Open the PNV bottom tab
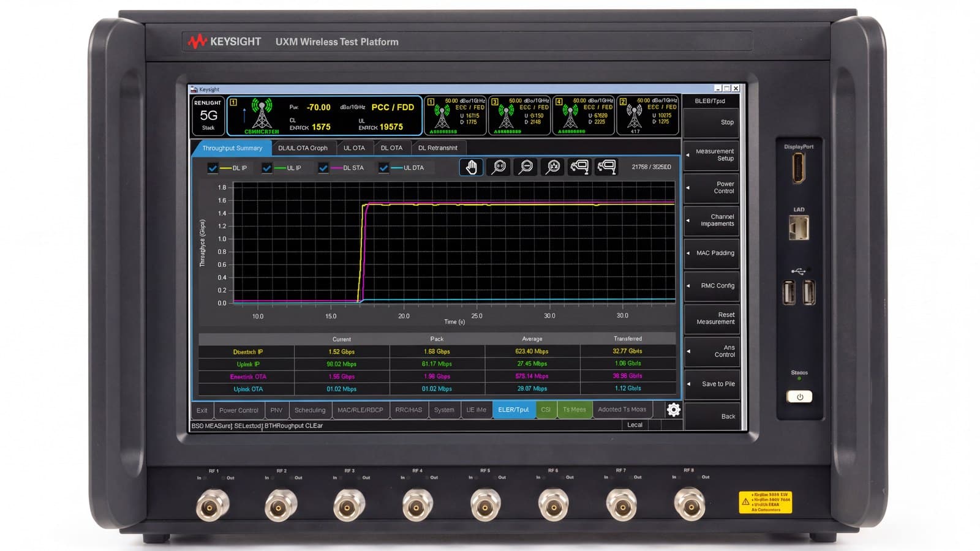The height and width of the screenshot is (551, 980). point(276,410)
